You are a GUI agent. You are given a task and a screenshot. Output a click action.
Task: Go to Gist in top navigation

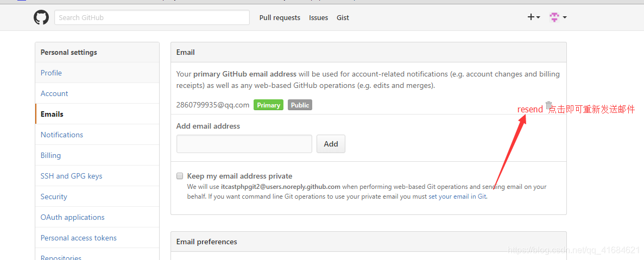click(x=343, y=18)
